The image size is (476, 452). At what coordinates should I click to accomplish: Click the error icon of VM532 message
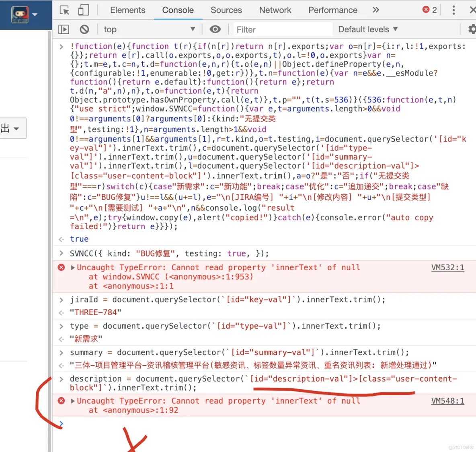point(62,267)
